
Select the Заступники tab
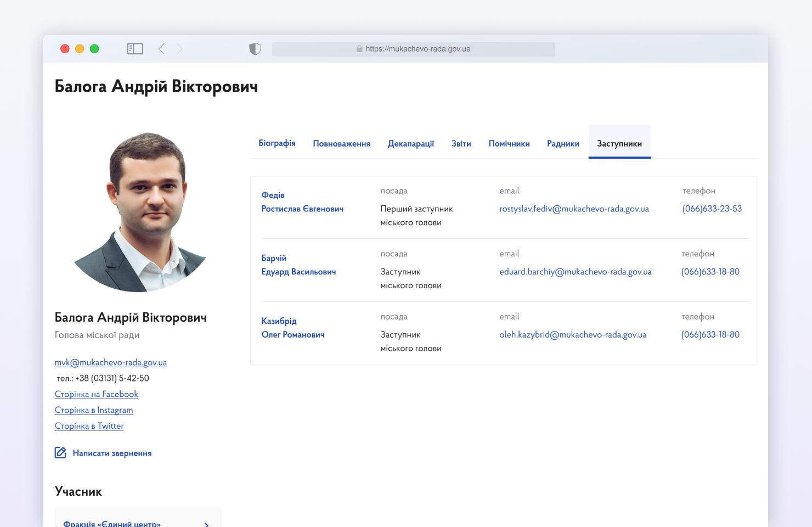pos(619,143)
